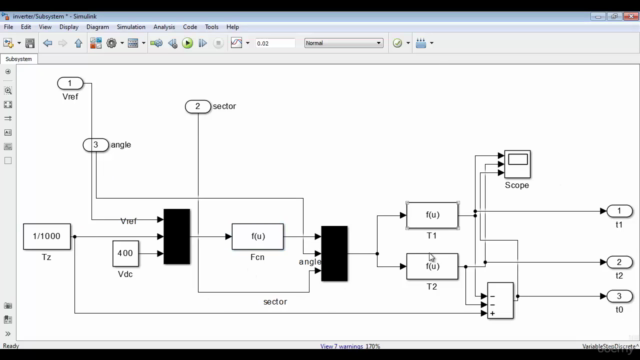640x360 pixels.
Task: Expand the Model Advisor dropdown arrow
Action: click(x=408, y=43)
